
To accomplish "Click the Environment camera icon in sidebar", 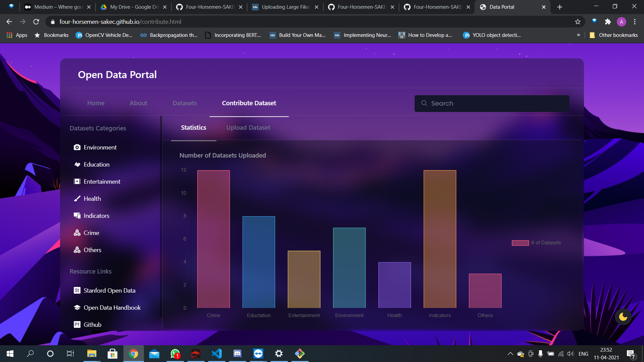I will tap(77, 147).
